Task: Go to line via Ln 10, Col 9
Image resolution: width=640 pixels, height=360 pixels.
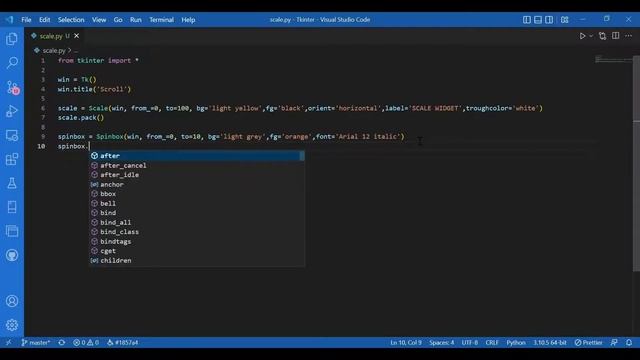Action: point(406,342)
